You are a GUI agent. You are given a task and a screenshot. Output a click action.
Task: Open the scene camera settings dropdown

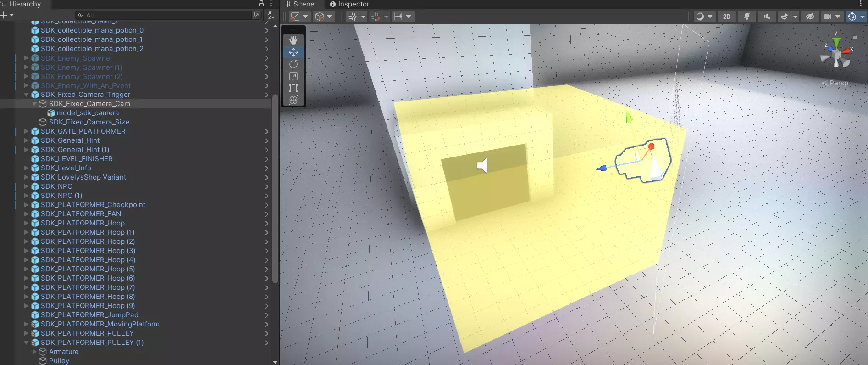coord(832,17)
